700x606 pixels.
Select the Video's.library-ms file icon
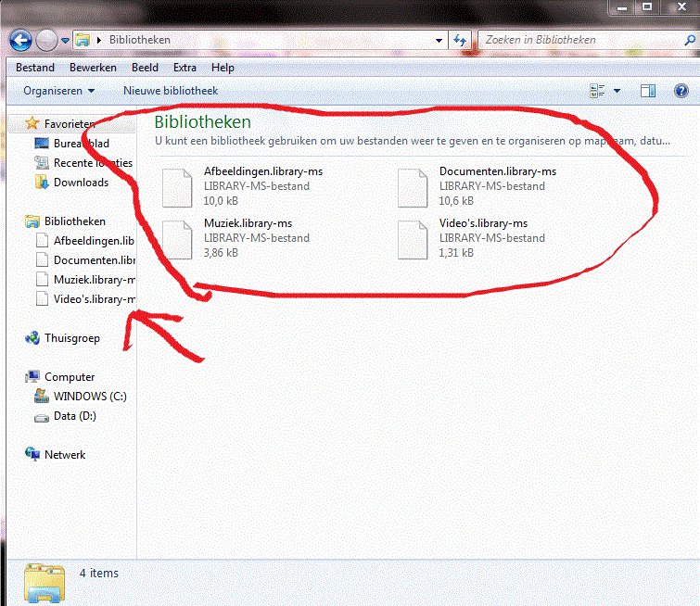coord(413,240)
